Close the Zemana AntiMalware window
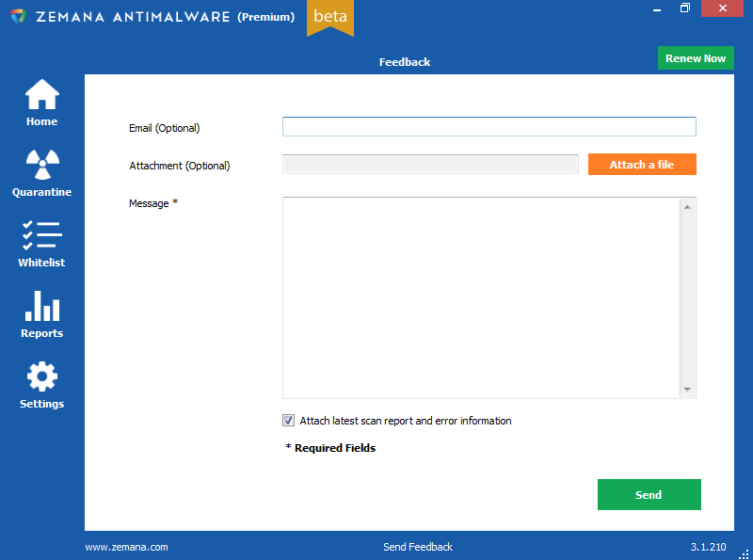This screenshot has height=560, width=753. 722,8
